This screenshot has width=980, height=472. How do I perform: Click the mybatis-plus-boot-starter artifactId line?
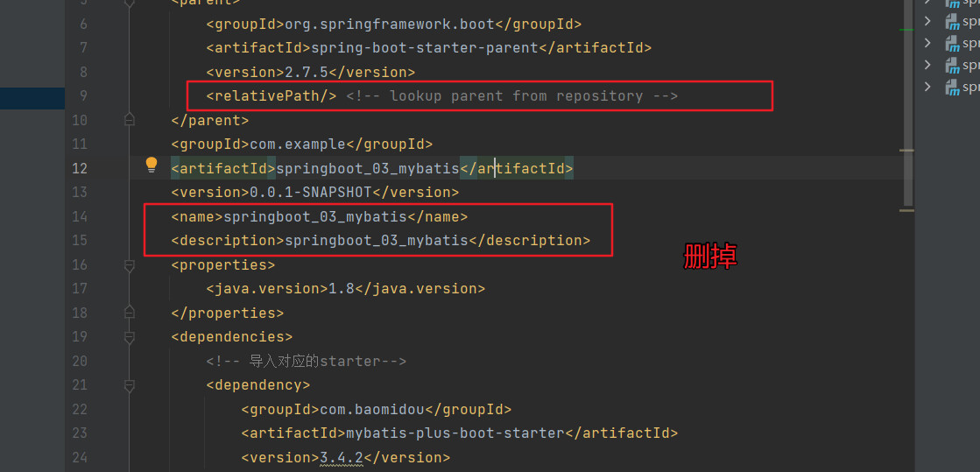coord(460,433)
